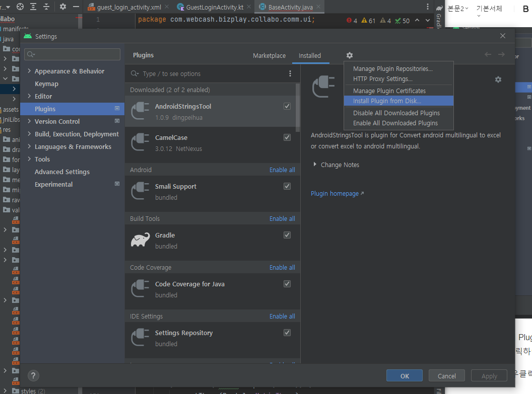Click the Code Coverage for Java icon
The height and width of the screenshot is (394, 532).
coord(140,289)
